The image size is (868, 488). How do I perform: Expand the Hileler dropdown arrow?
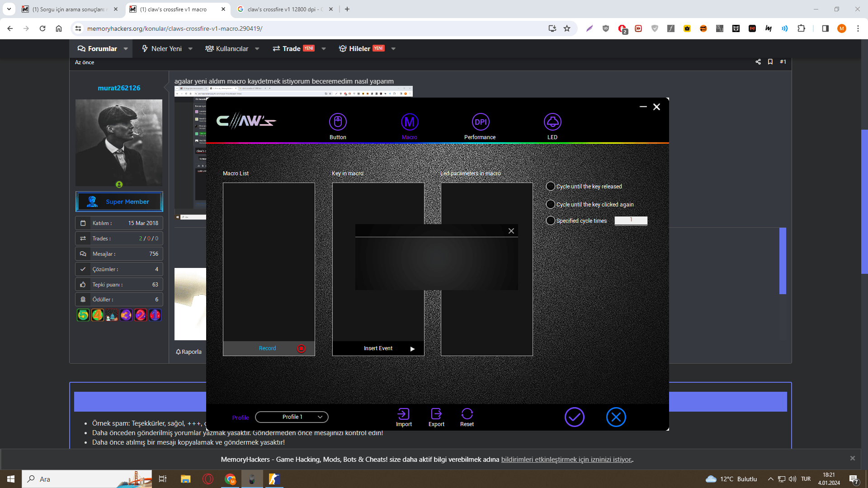click(x=393, y=49)
